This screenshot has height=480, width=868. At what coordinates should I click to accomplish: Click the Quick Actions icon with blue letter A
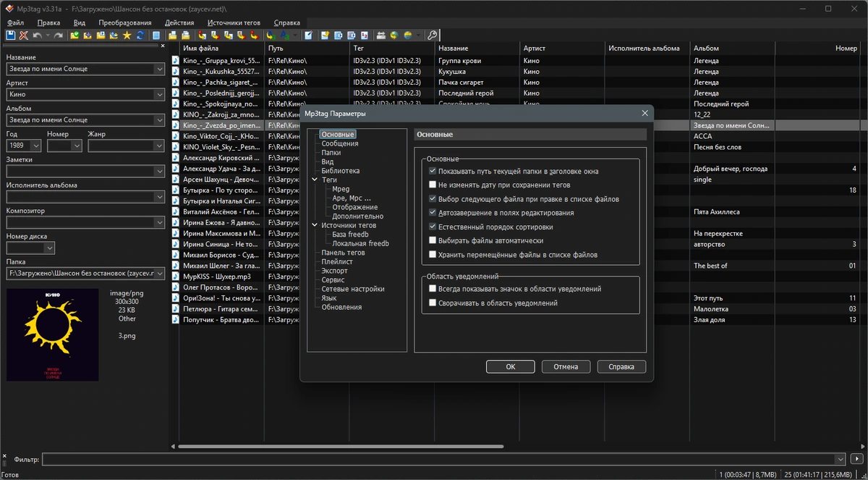[285, 35]
